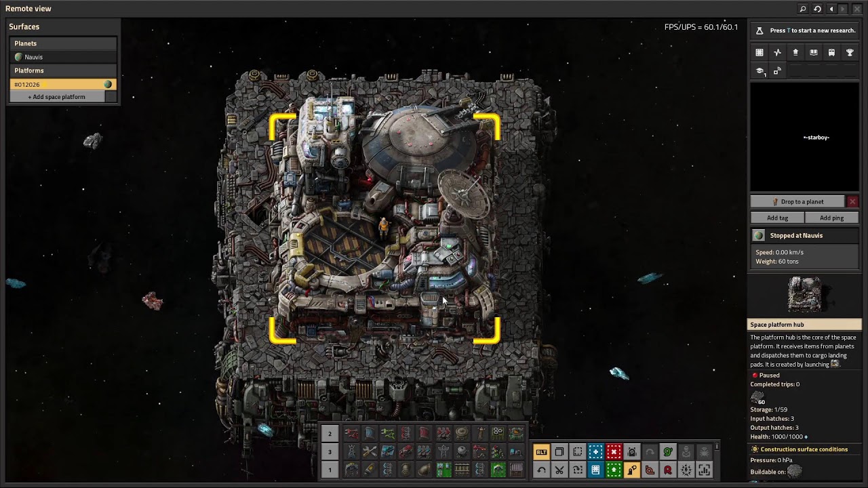Click Add space platform button
Viewport: 868px width, 488px height.
(57, 97)
